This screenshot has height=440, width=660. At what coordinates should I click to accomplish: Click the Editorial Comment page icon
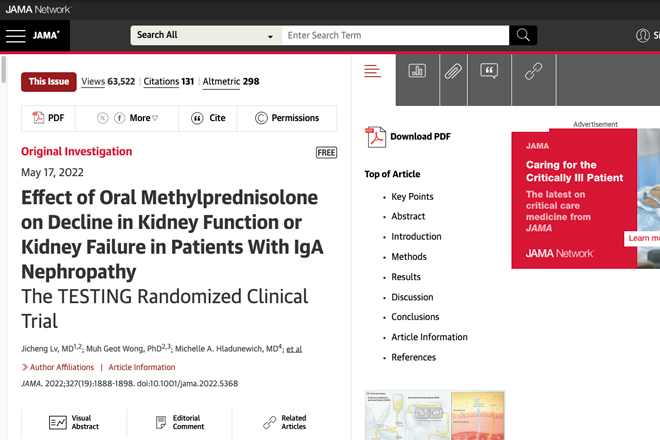coord(161,422)
